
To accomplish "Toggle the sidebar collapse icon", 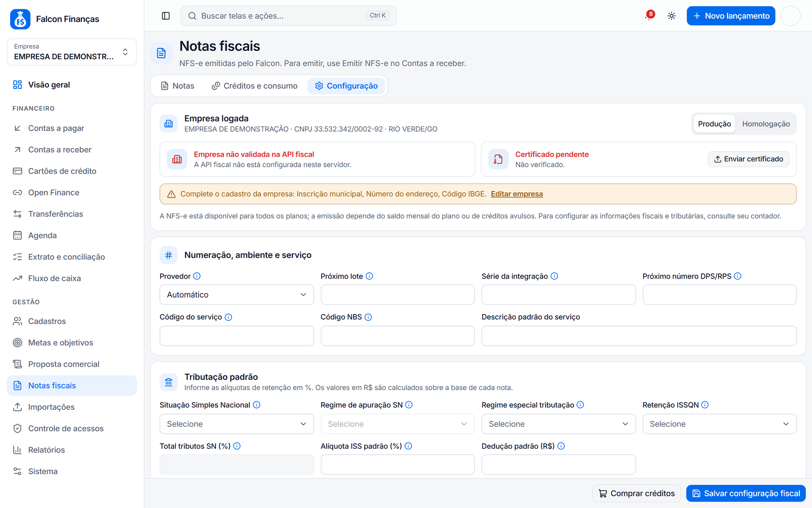I will [166, 16].
